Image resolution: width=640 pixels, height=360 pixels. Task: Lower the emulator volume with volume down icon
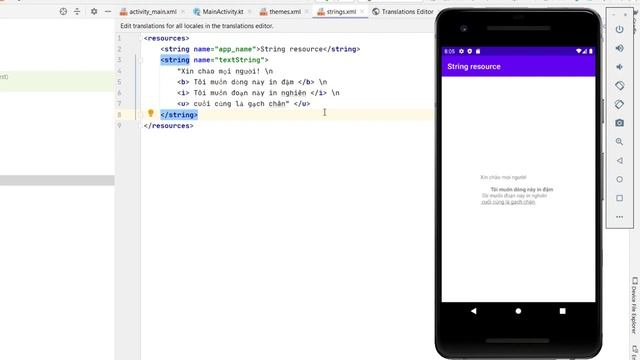click(x=619, y=67)
